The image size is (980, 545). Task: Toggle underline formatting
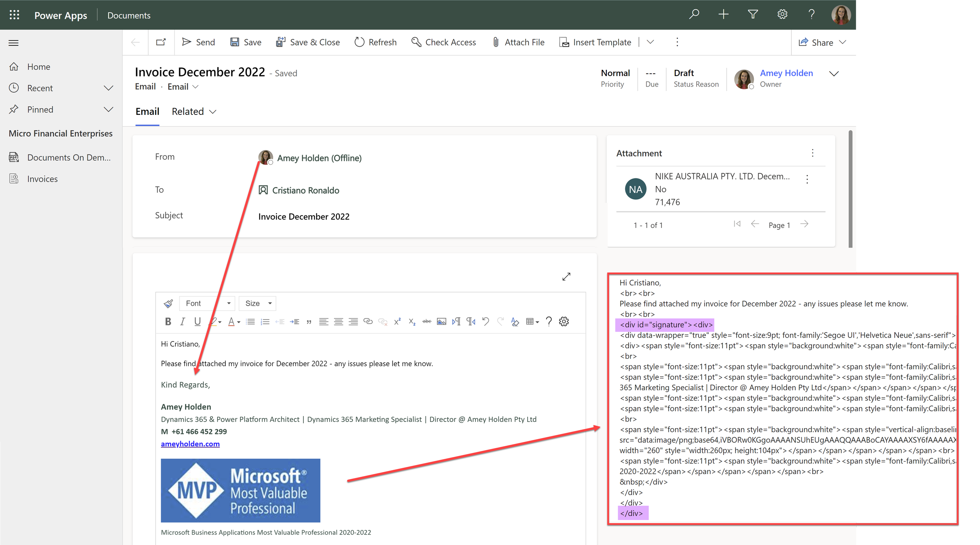point(197,322)
